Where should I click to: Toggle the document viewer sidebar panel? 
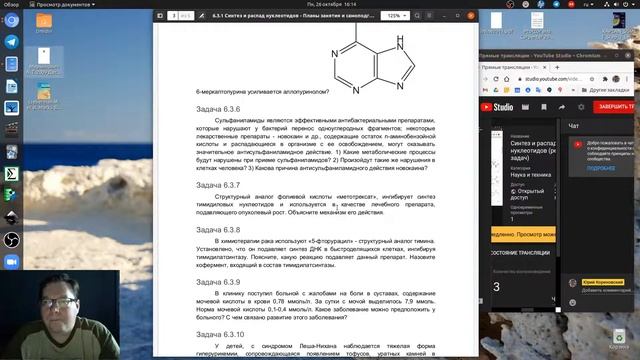160,16
